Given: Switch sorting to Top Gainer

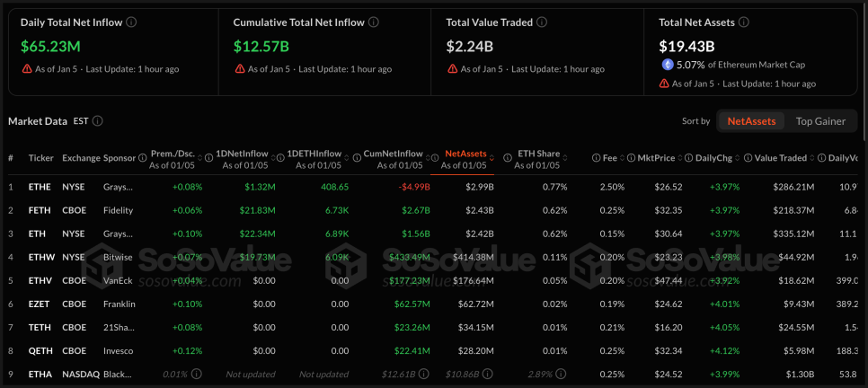Looking at the screenshot, I should 819,121.
